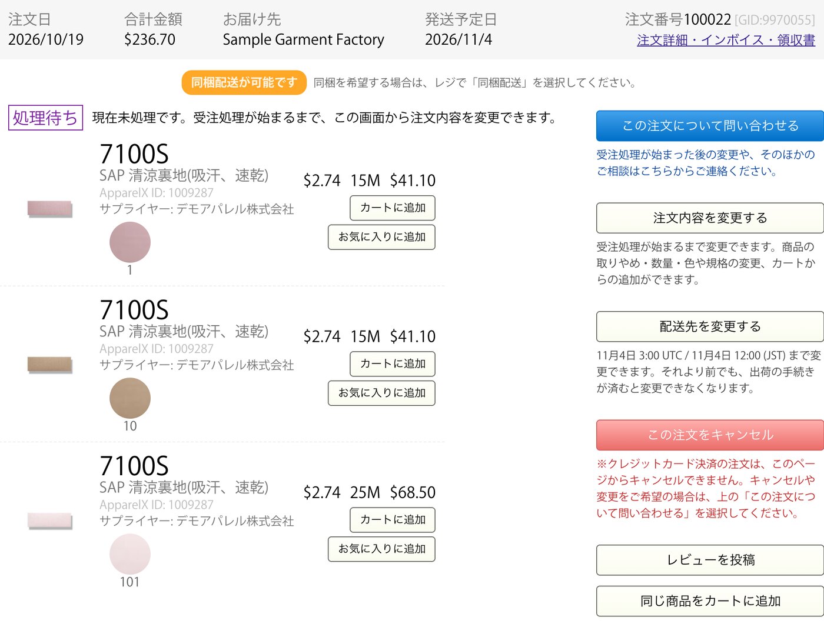Click the orange 同梱配送が可能です badge
Image resolution: width=824 pixels, height=644 pixels.
click(x=244, y=82)
